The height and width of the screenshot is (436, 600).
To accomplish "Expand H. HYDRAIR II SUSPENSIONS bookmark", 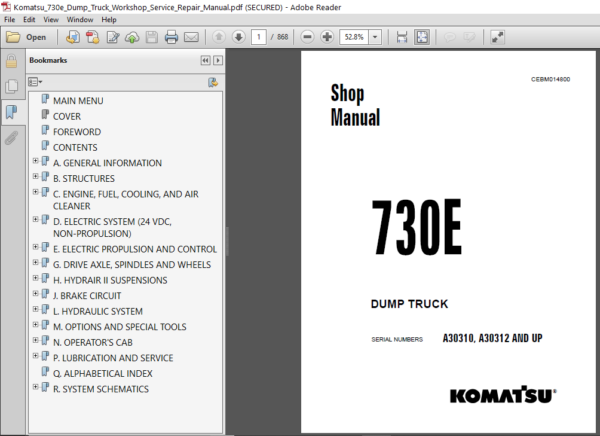I will (x=35, y=278).
